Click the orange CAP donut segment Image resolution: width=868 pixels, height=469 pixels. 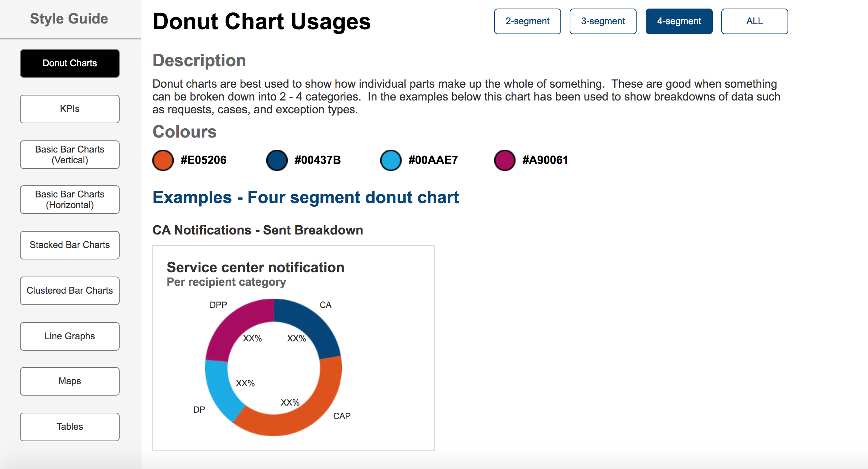(313, 410)
